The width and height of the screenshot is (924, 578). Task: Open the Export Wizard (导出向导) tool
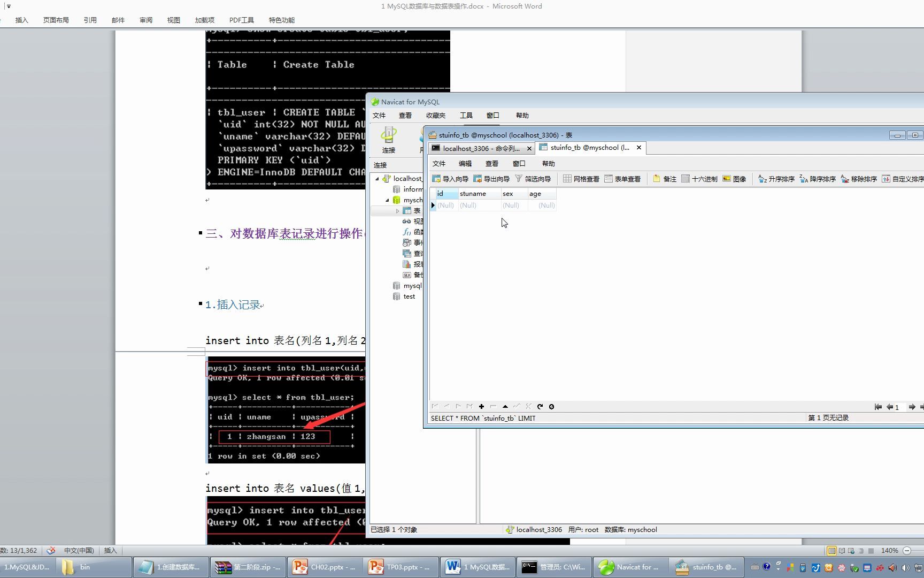(491, 179)
